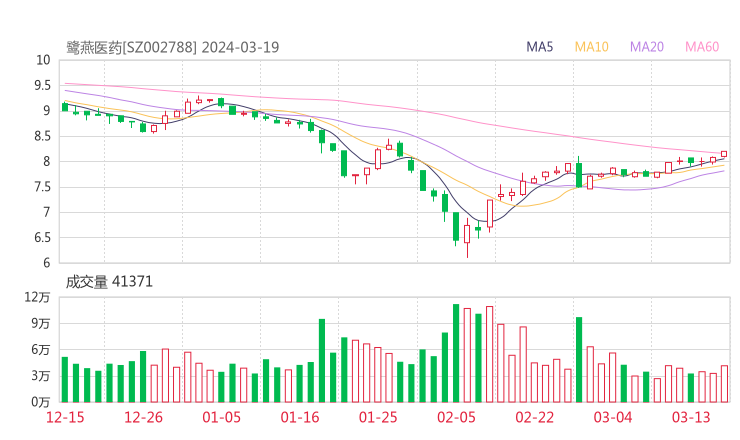Click the price axis value 6.5

(x=42, y=237)
